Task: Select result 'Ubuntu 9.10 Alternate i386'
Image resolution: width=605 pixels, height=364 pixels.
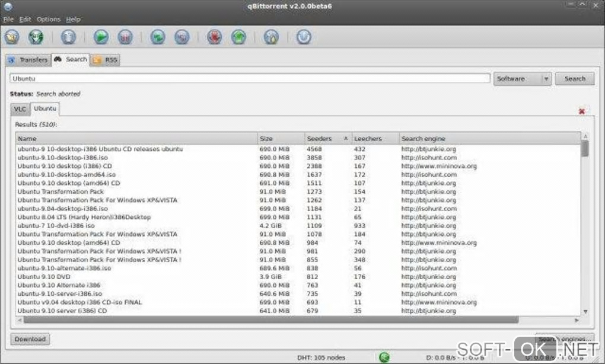Action: point(298,285)
